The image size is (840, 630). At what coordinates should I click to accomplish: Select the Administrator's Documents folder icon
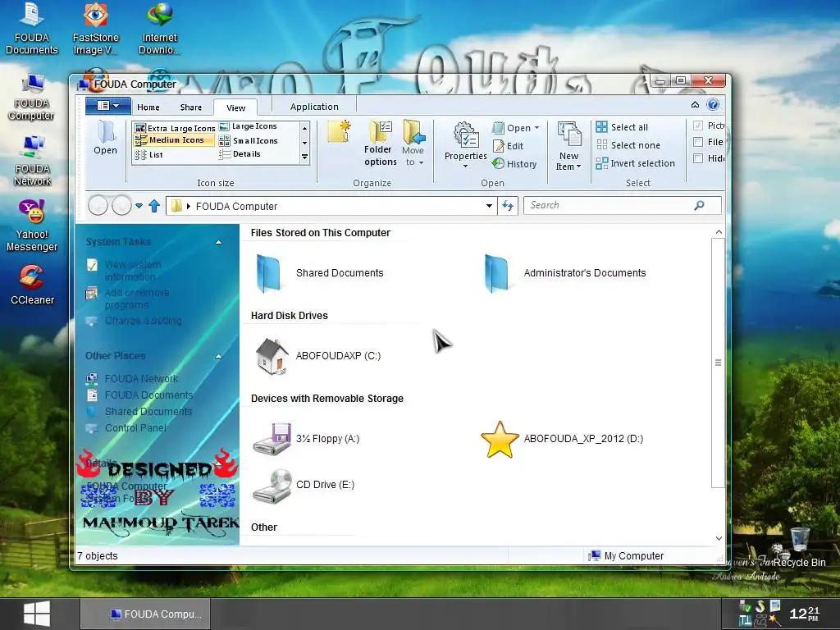pyautogui.click(x=496, y=273)
